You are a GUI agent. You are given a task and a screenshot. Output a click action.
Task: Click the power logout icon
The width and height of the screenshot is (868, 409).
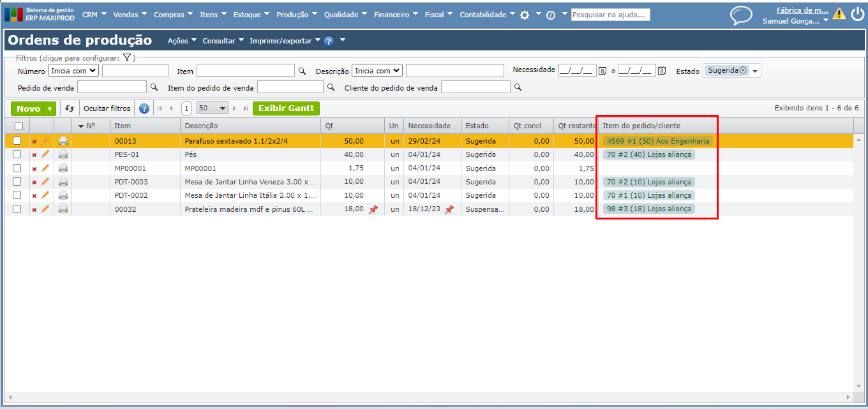[x=857, y=14]
